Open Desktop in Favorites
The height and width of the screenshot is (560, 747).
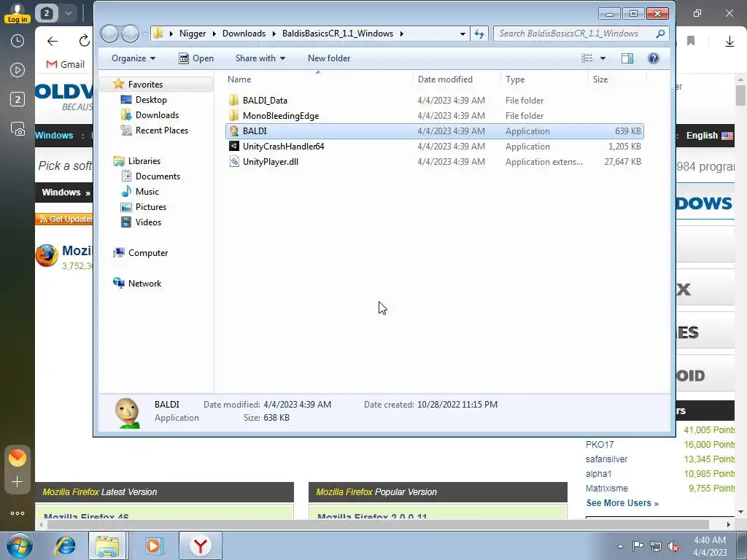[x=151, y=99]
